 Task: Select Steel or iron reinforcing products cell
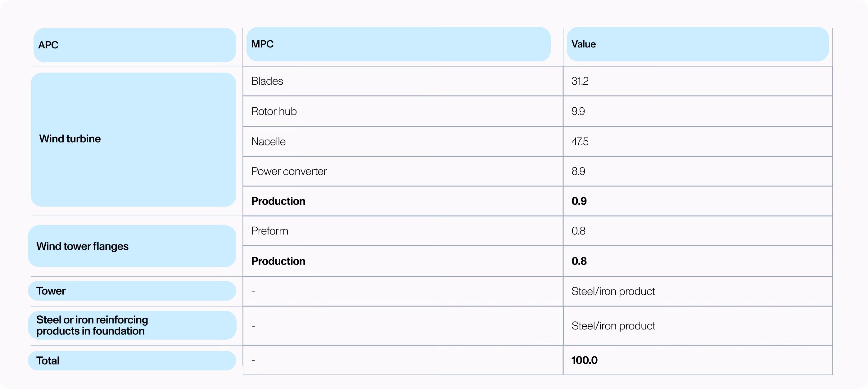click(x=132, y=325)
